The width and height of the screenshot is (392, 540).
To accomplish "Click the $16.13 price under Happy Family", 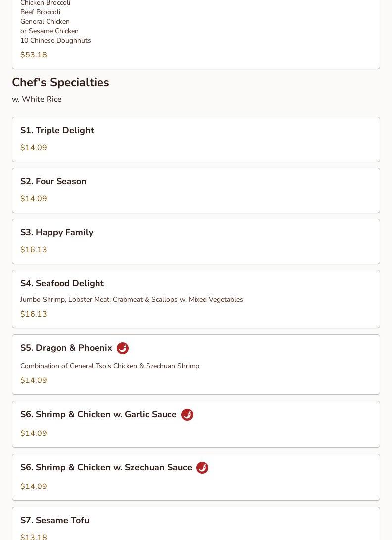I will pos(34,250).
